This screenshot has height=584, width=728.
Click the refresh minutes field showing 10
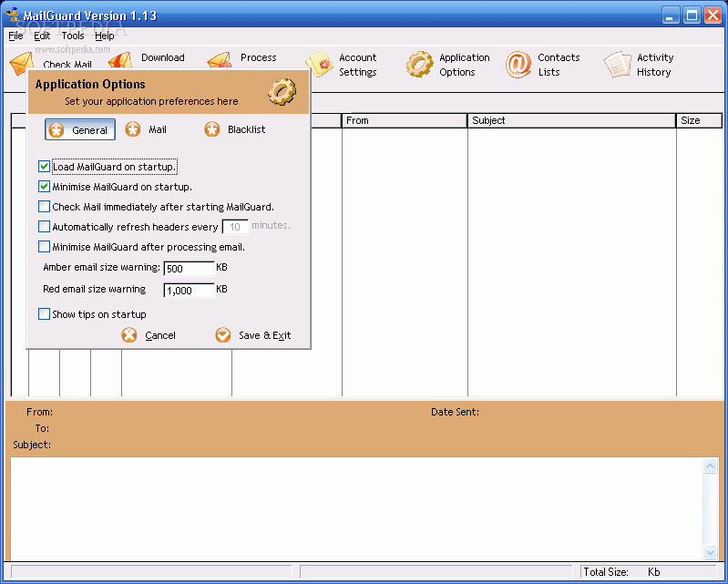coord(235,227)
